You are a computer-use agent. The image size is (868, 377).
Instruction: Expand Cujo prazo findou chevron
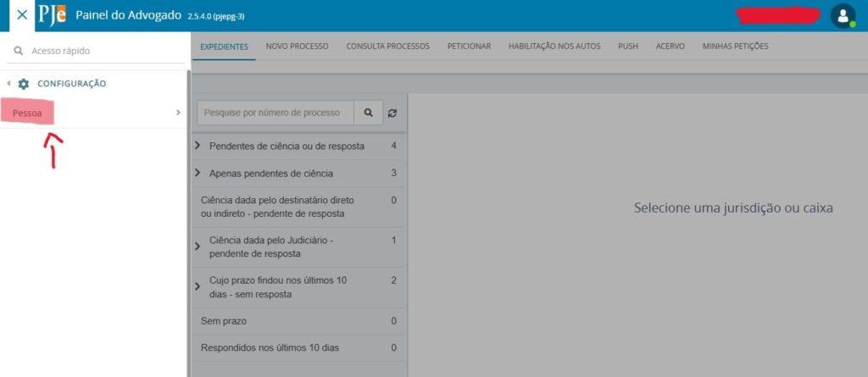(x=198, y=286)
